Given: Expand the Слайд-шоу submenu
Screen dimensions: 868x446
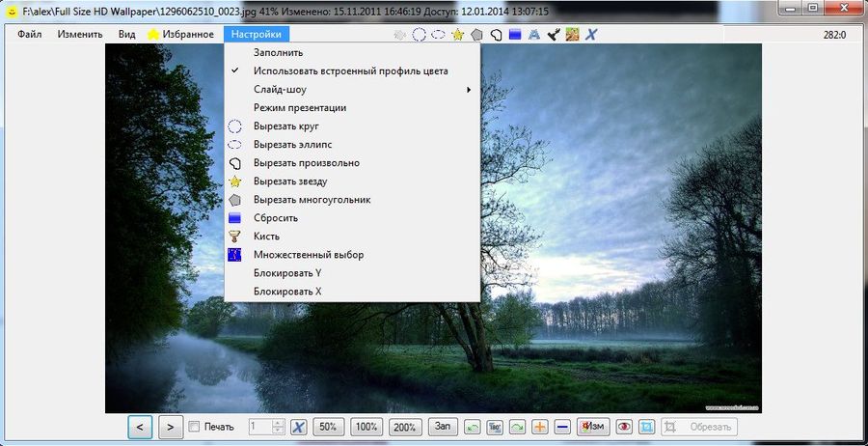Looking at the screenshot, I should pos(351,89).
